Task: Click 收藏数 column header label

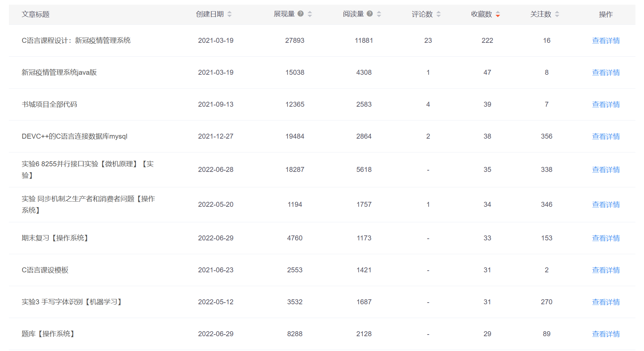Action: [x=481, y=14]
